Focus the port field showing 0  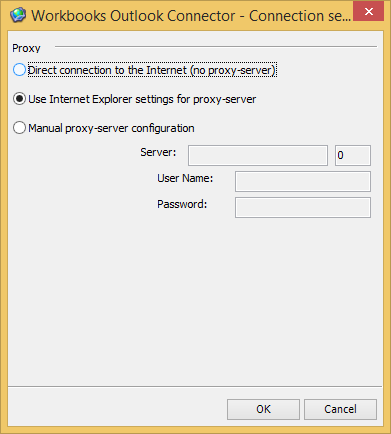point(353,155)
